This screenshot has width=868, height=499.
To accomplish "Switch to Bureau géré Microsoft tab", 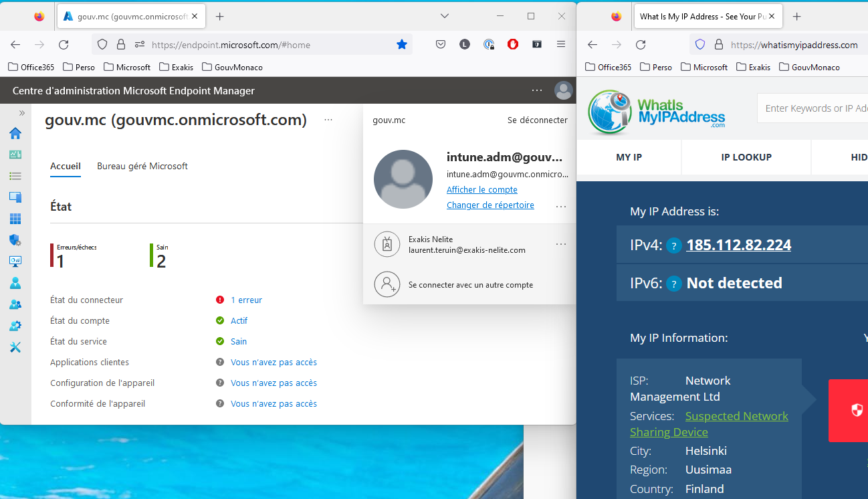I will (x=142, y=166).
